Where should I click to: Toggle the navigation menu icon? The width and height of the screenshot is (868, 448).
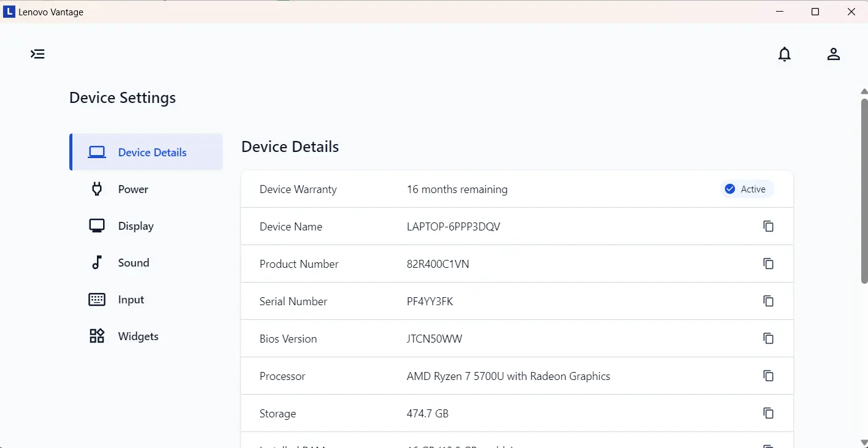click(37, 54)
